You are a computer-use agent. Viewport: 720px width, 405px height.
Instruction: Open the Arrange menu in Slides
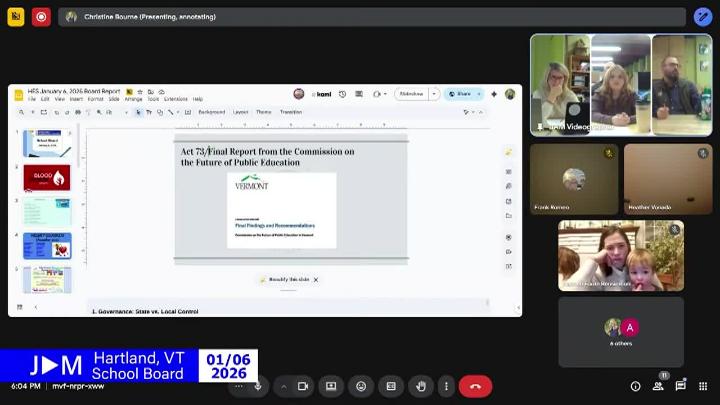133,99
